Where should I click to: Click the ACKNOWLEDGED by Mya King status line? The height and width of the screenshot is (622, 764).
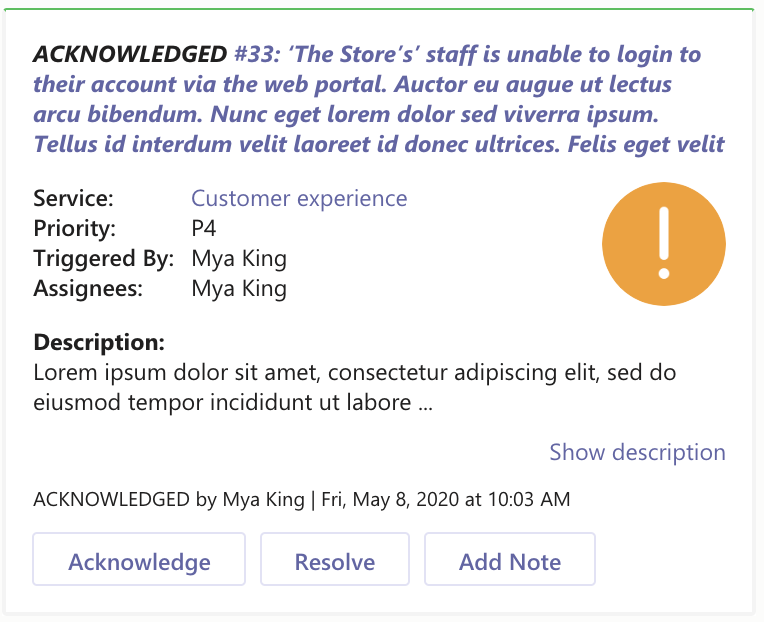click(169, 498)
